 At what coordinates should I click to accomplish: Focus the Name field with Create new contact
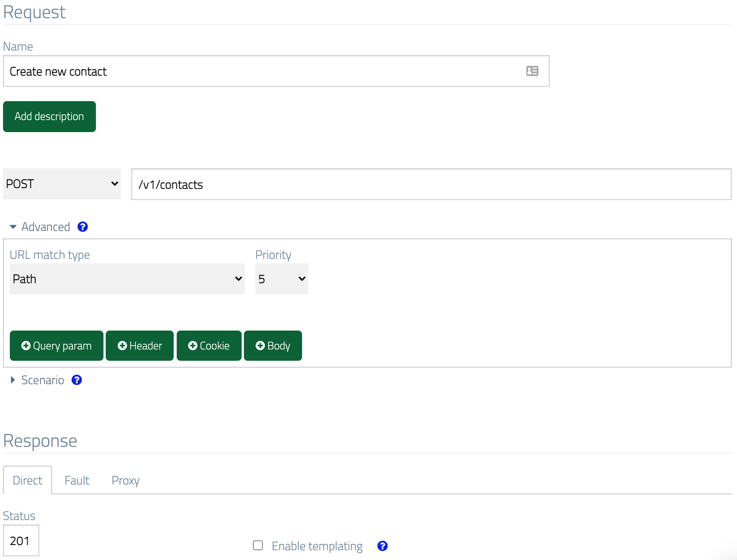click(x=276, y=71)
